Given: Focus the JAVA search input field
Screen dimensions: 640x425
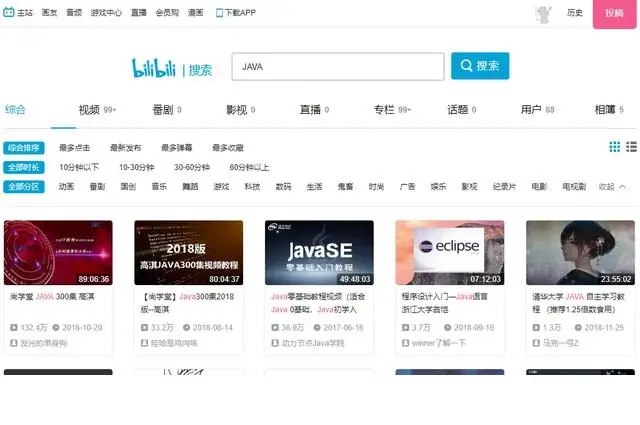Looking at the screenshot, I should (338, 67).
